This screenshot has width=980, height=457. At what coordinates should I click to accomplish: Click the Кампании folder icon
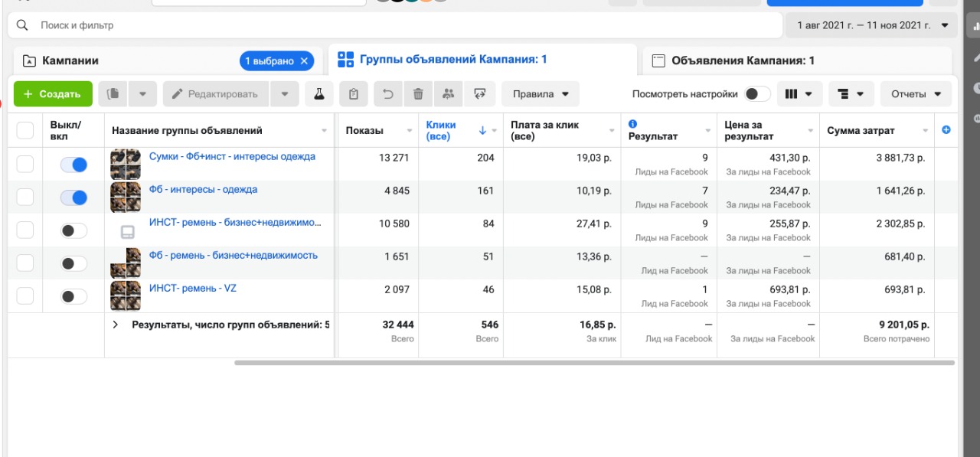coord(30,60)
